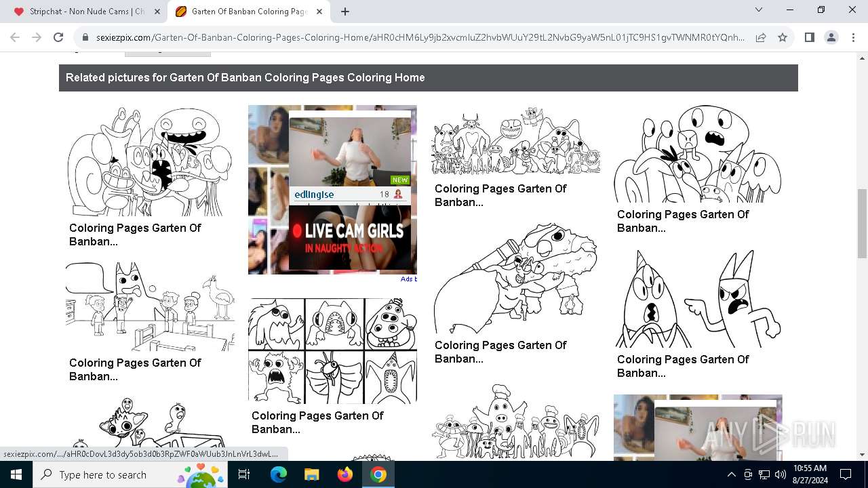Open Chrome from the taskbar

(378, 474)
